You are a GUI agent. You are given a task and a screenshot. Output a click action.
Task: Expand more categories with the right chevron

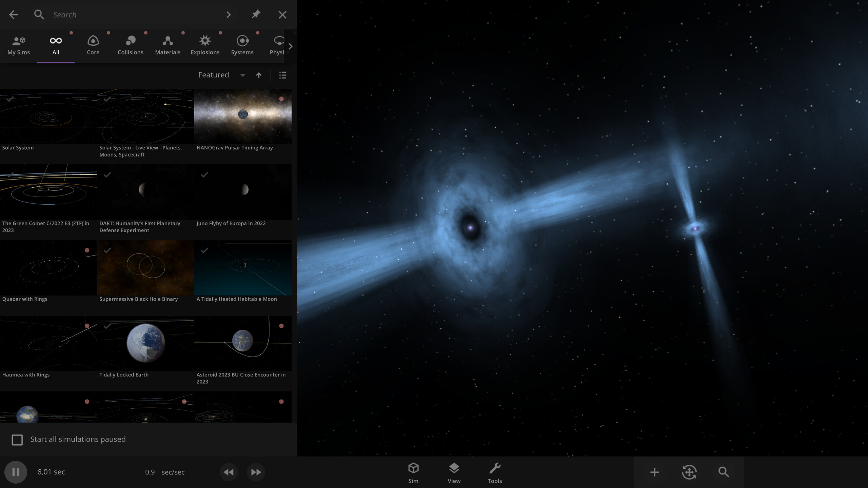[x=290, y=46]
